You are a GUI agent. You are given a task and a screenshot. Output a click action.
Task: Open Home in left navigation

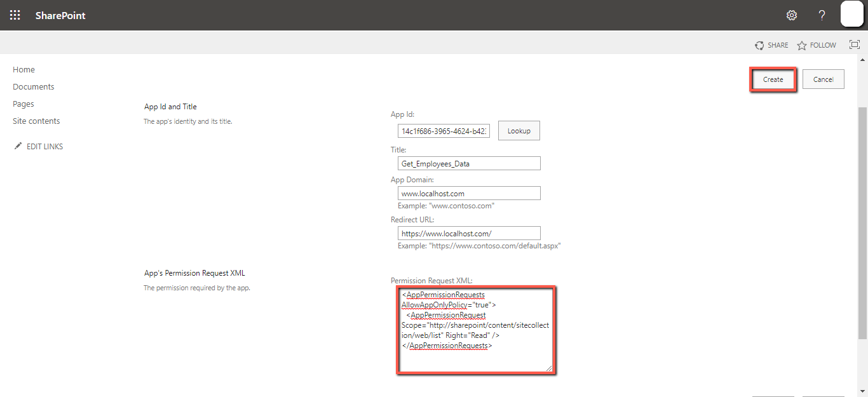click(24, 70)
